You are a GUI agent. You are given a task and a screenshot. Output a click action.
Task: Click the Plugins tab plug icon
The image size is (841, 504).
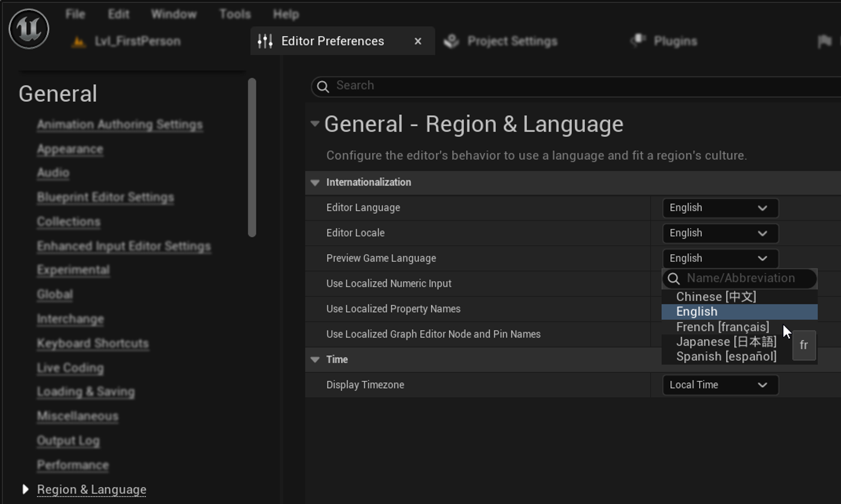638,41
